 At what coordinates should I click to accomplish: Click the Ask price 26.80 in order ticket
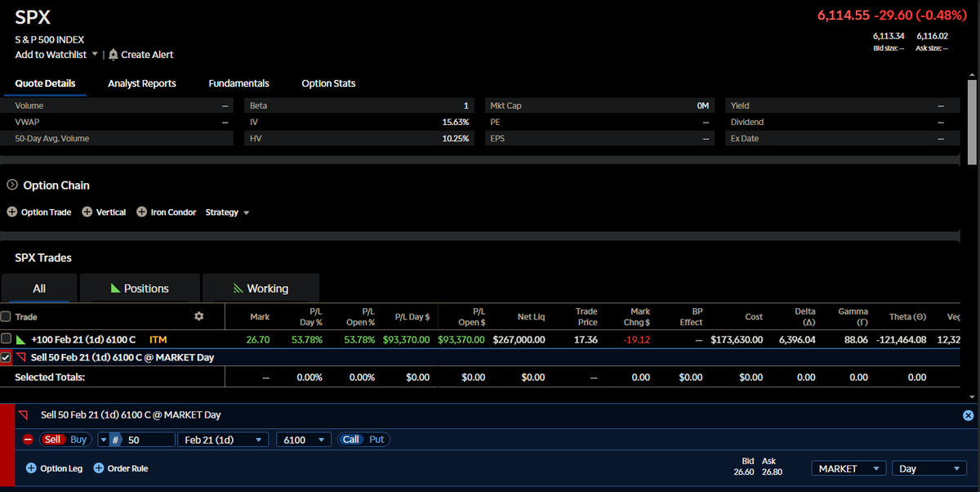tap(771, 472)
